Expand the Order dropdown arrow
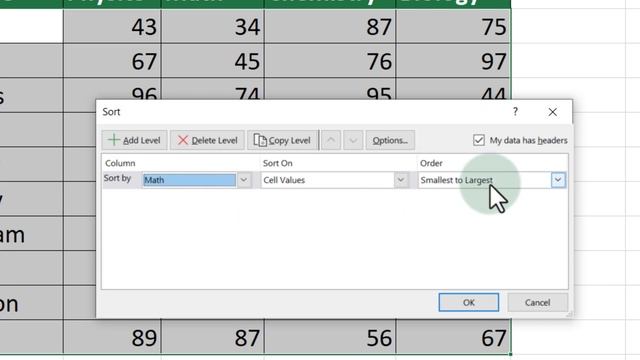The height and width of the screenshot is (360, 640). (x=558, y=180)
